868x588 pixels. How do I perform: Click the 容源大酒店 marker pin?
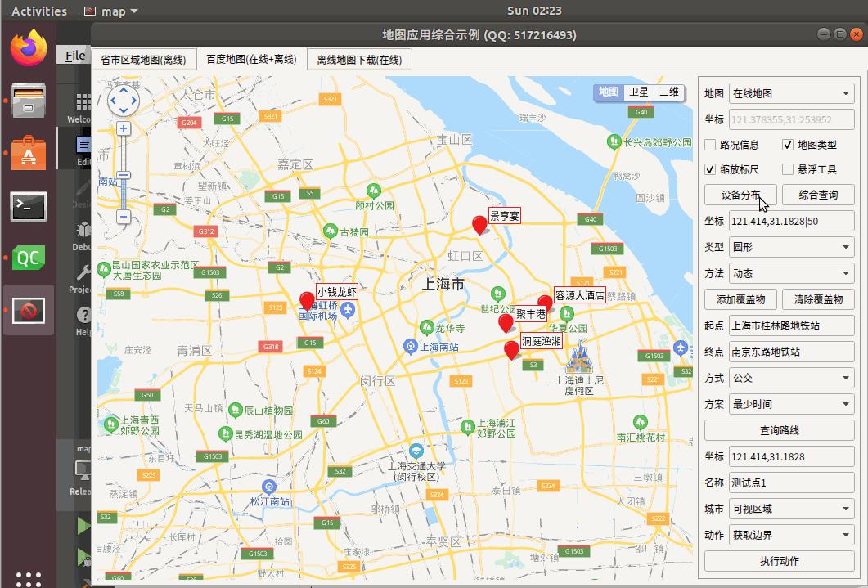point(546,302)
